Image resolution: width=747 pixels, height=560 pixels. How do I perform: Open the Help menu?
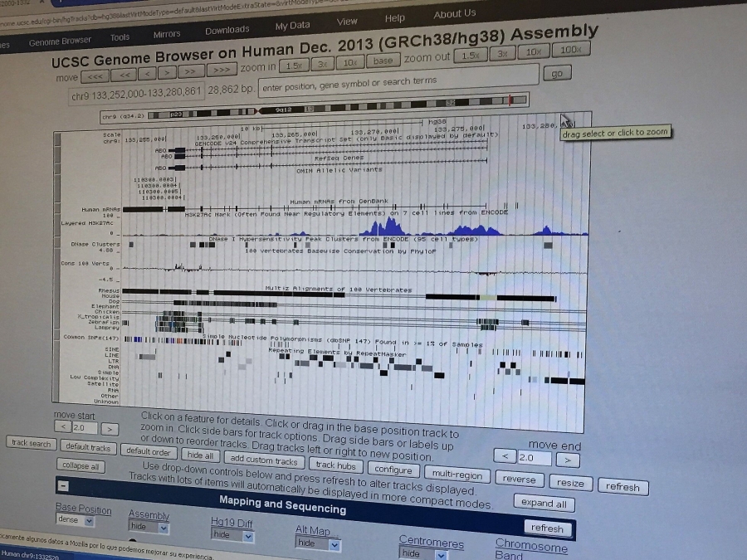click(394, 18)
